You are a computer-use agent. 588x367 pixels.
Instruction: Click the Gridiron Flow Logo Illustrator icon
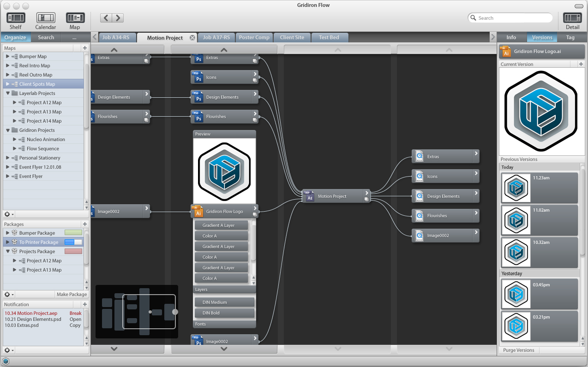[x=198, y=212]
